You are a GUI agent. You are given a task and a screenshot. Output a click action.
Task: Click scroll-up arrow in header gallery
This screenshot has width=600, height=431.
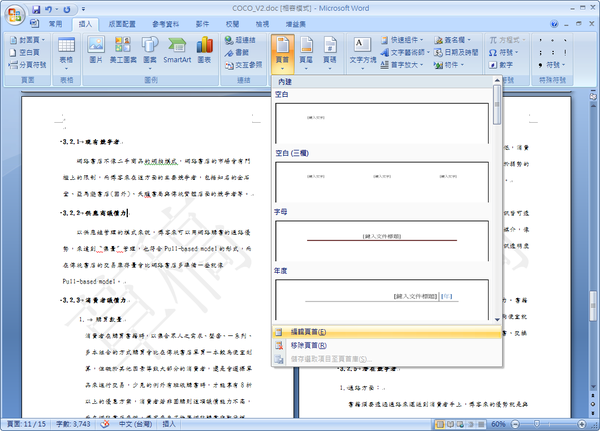[497, 80]
